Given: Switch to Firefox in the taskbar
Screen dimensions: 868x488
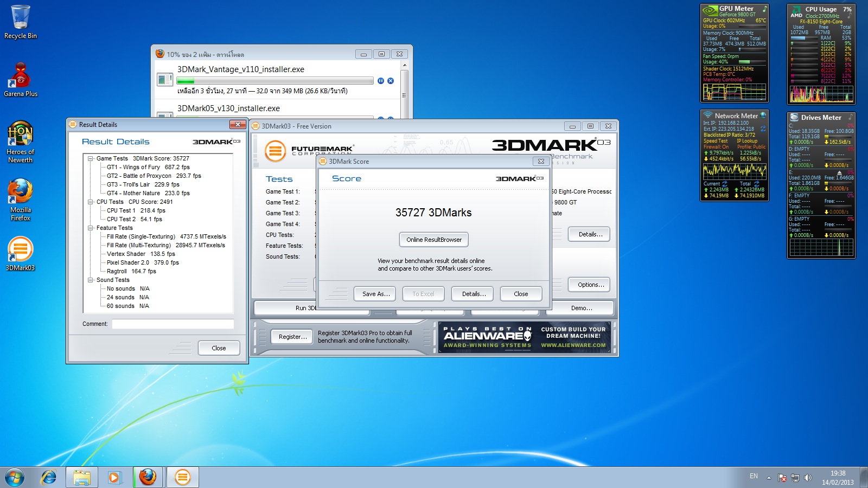Looking at the screenshot, I should pyautogui.click(x=148, y=477).
